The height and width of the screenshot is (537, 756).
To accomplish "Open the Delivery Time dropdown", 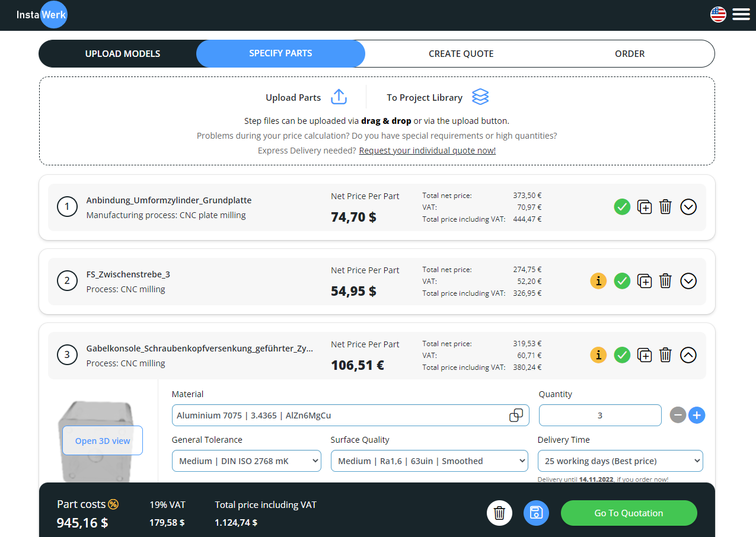I will [x=620, y=461].
